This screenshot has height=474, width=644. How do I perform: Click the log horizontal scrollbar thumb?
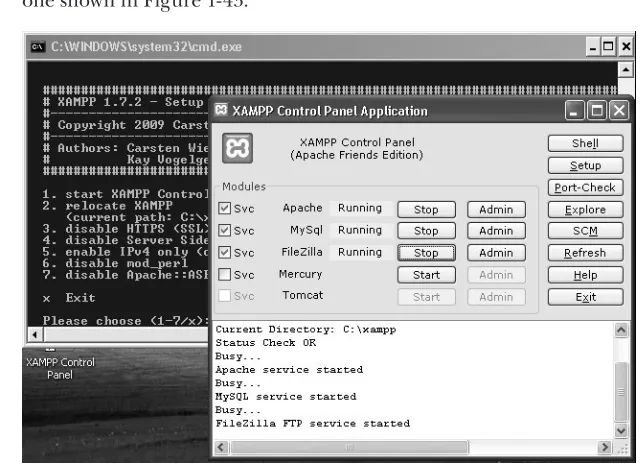[x=349, y=447]
